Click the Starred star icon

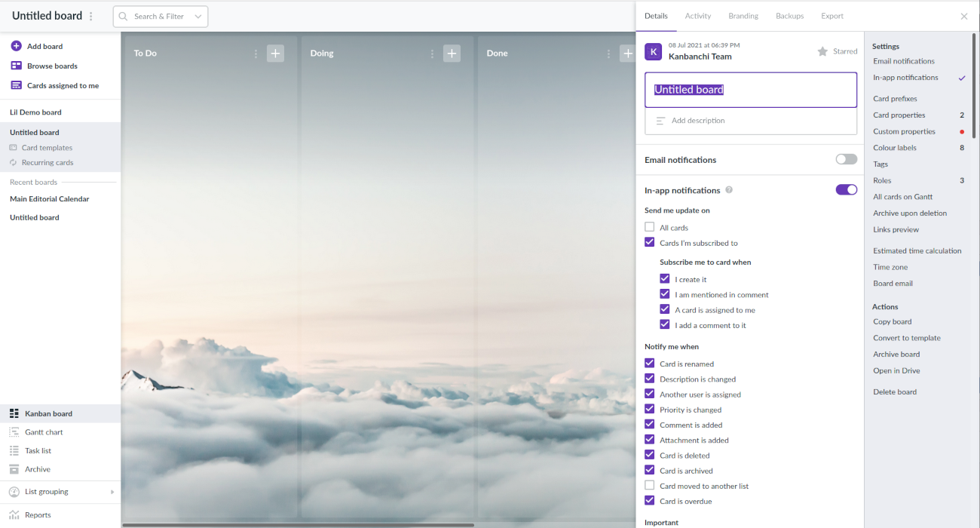pos(822,51)
